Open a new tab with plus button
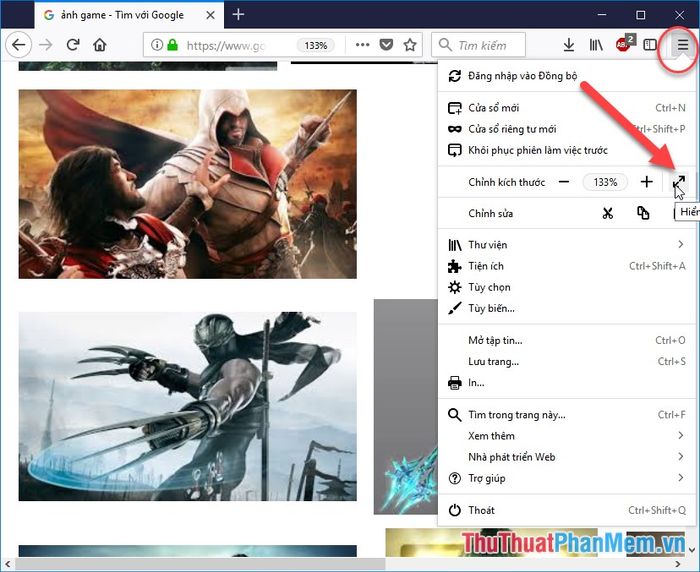 tap(238, 14)
